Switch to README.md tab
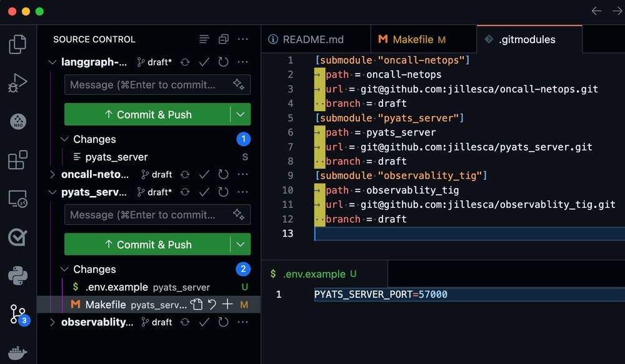 316,39
